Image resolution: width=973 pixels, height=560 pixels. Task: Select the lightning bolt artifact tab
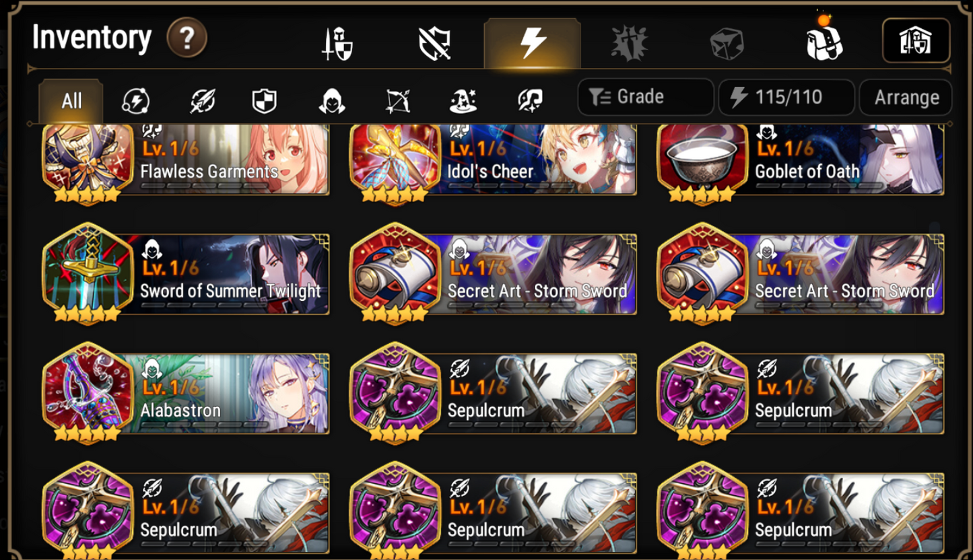tap(532, 43)
